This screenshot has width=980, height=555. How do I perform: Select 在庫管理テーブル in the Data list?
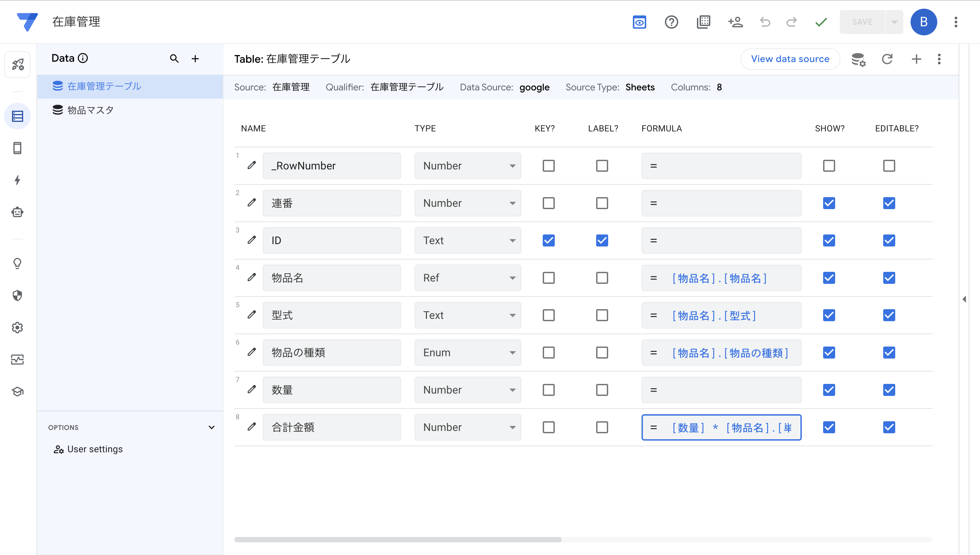point(104,86)
